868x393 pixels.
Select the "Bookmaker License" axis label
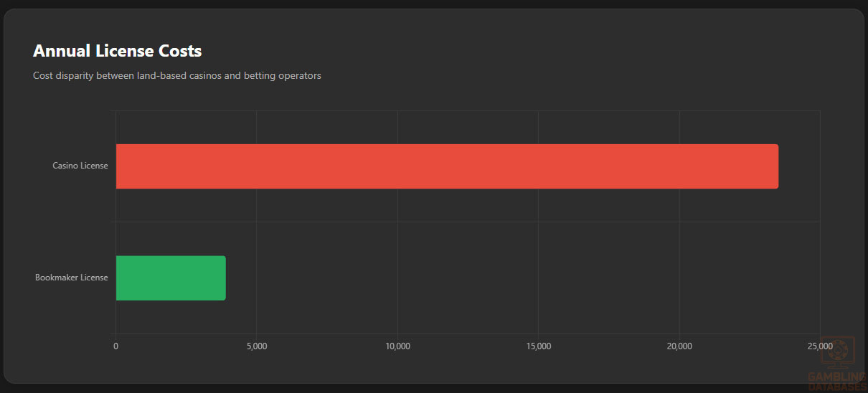[72, 278]
